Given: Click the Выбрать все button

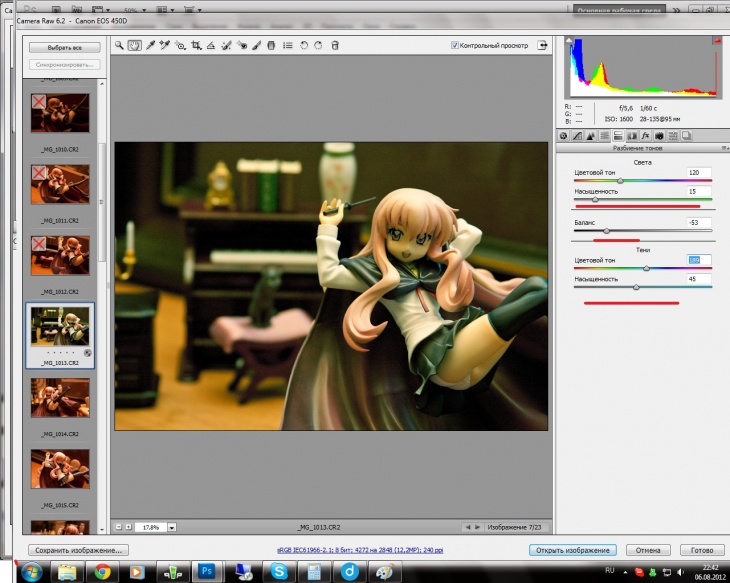Looking at the screenshot, I should [65, 47].
